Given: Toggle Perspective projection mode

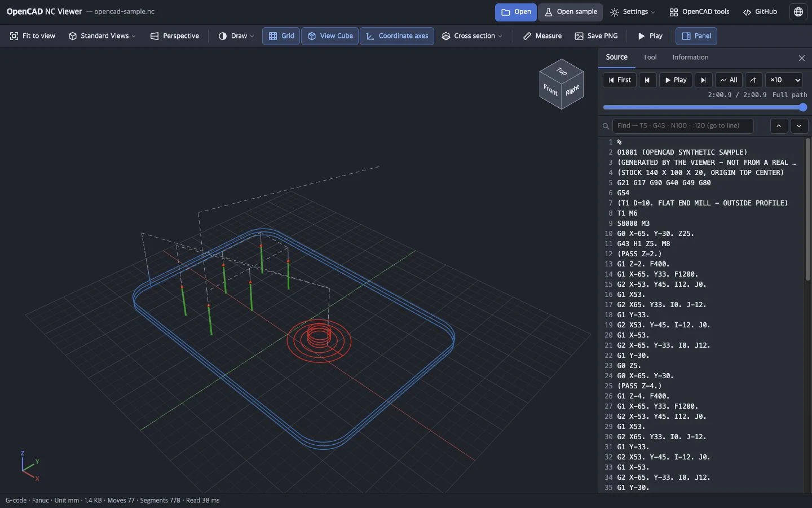Looking at the screenshot, I should tap(175, 36).
